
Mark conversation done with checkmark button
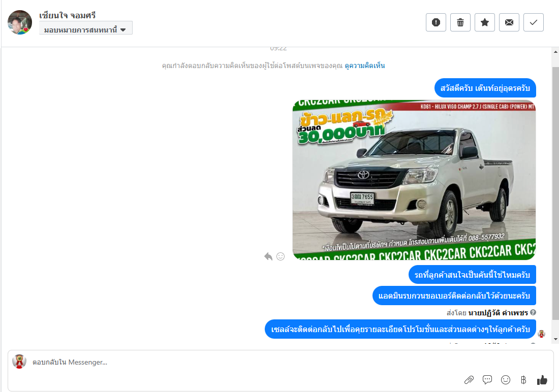[x=533, y=22]
